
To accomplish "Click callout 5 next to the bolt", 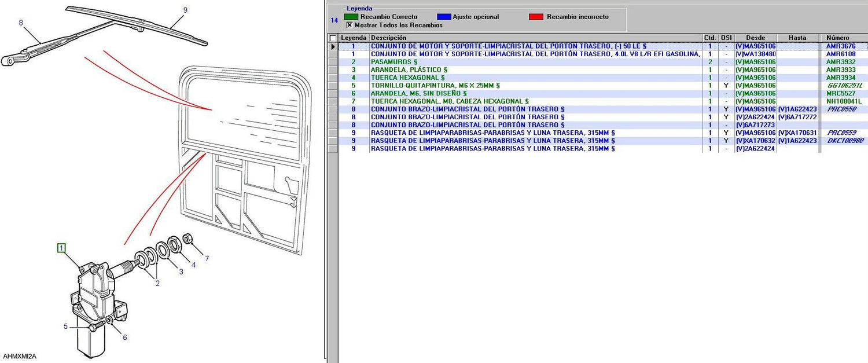I will click(66, 327).
